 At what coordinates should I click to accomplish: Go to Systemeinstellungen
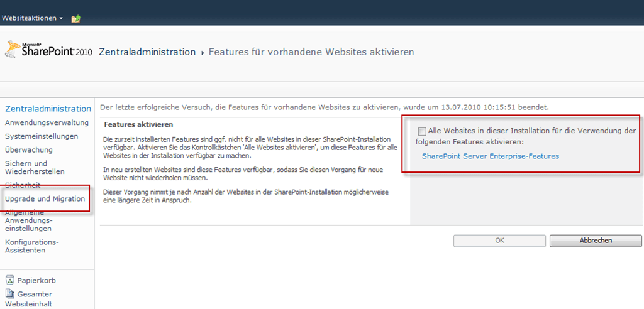point(42,136)
